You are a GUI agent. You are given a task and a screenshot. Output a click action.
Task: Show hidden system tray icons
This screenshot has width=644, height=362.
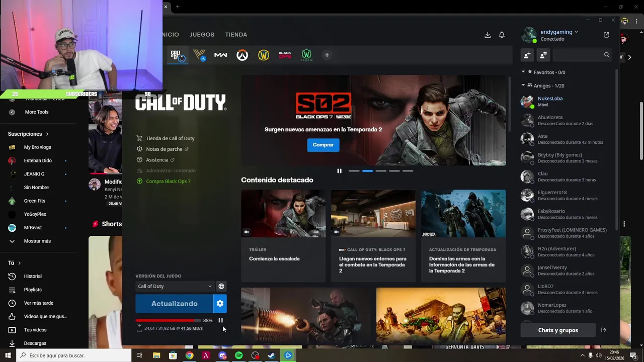583,355
